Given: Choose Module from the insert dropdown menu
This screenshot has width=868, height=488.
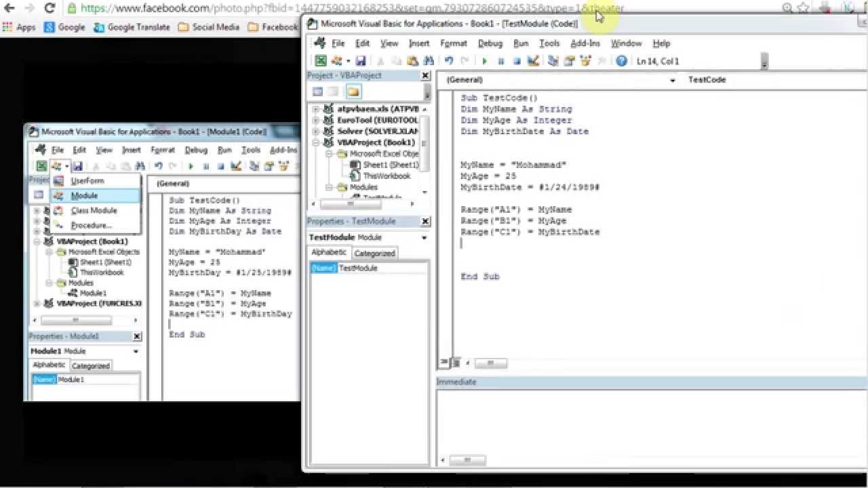Looking at the screenshot, I should coord(96,195).
